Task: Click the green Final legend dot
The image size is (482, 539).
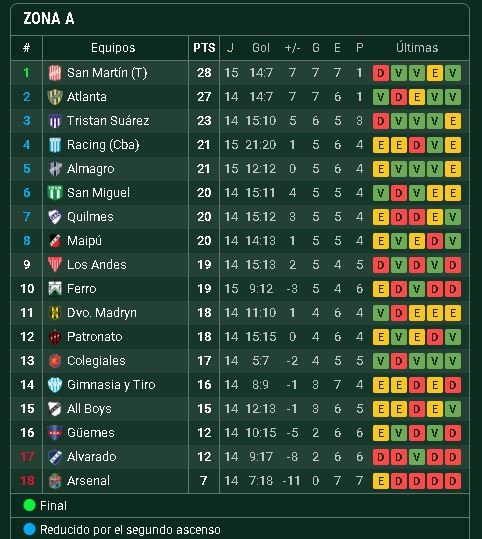Action: pos(29,505)
